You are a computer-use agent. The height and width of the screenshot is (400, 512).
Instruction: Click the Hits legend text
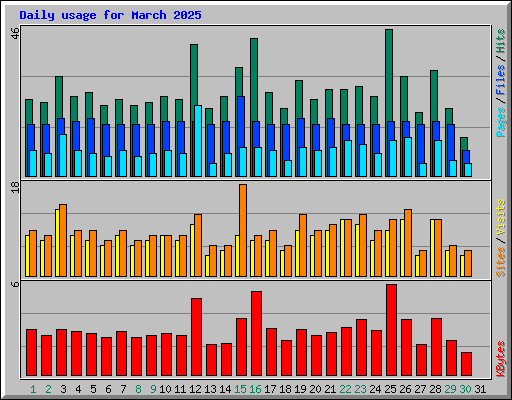pyautogui.click(x=501, y=41)
